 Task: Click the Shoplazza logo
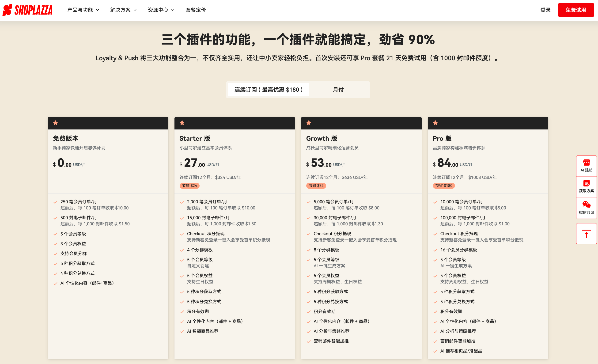pyautogui.click(x=27, y=10)
